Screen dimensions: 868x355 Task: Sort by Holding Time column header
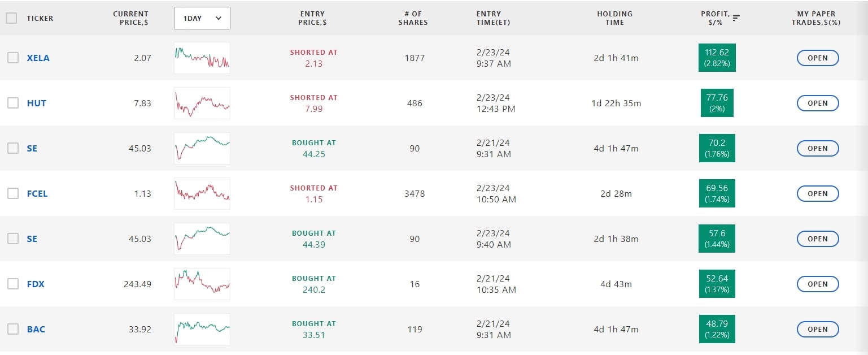(615, 18)
